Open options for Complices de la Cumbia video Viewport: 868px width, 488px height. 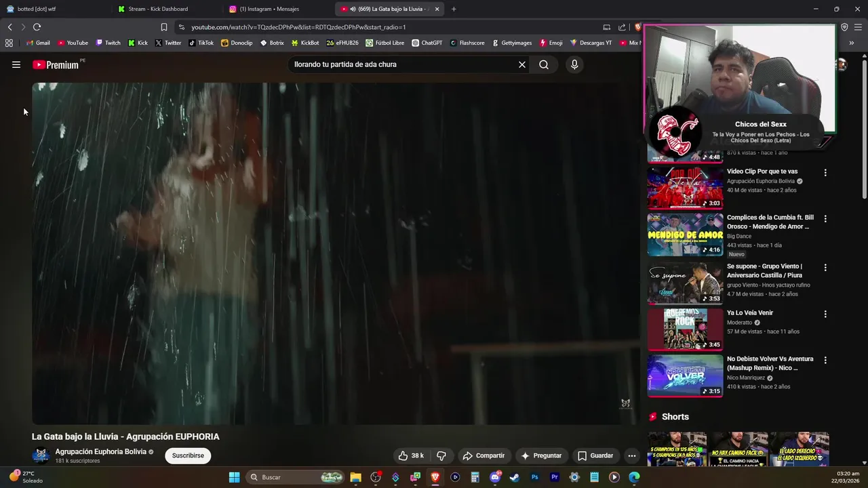pyautogui.click(x=825, y=219)
